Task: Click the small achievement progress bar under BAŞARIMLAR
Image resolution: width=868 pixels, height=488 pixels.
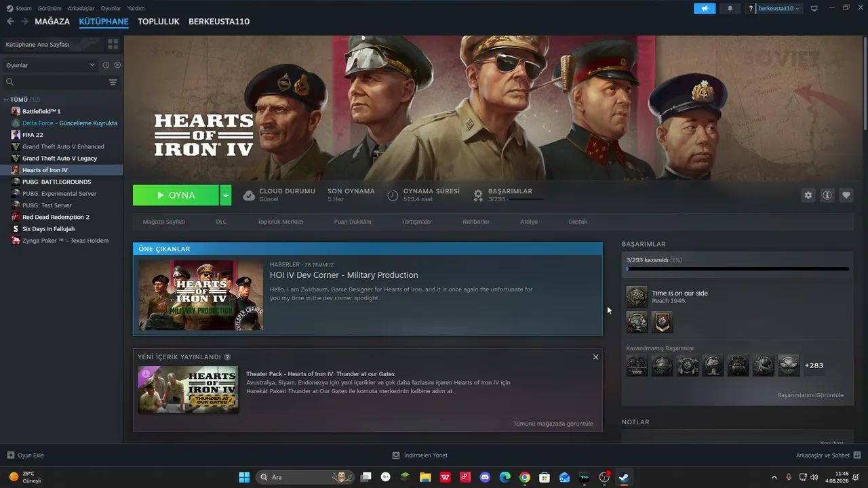Action: point(526,199)
